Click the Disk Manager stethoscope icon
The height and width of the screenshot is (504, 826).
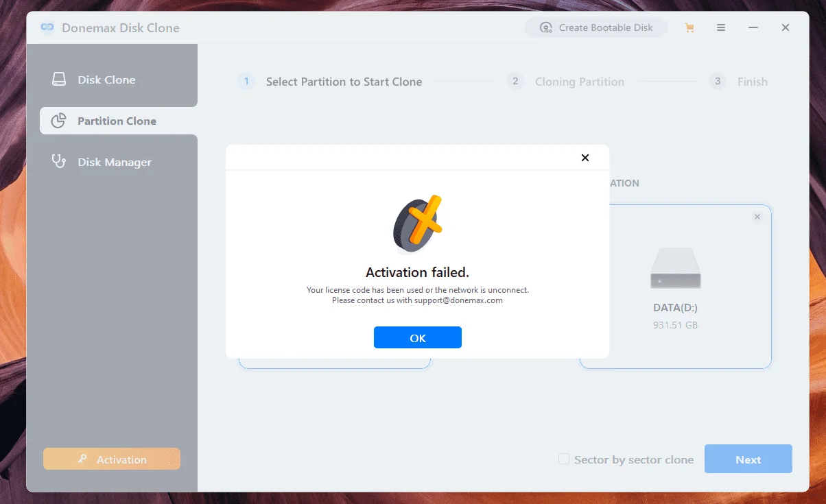click(59, 162)
